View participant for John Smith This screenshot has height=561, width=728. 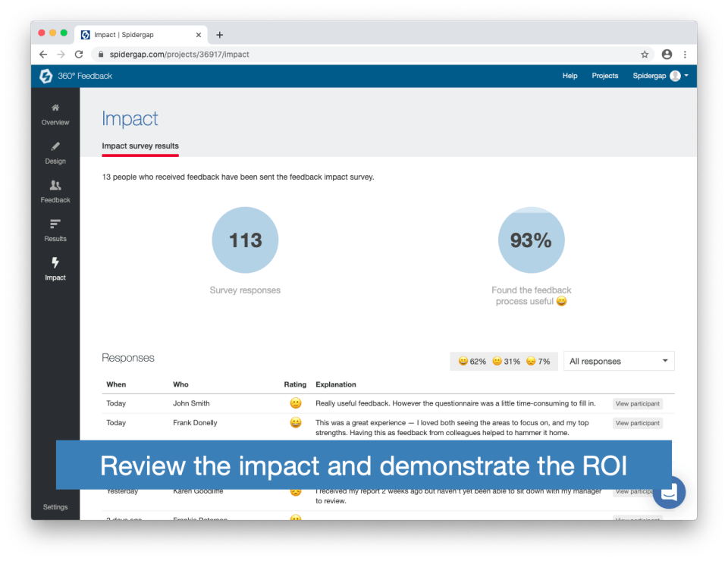(637, 404)
